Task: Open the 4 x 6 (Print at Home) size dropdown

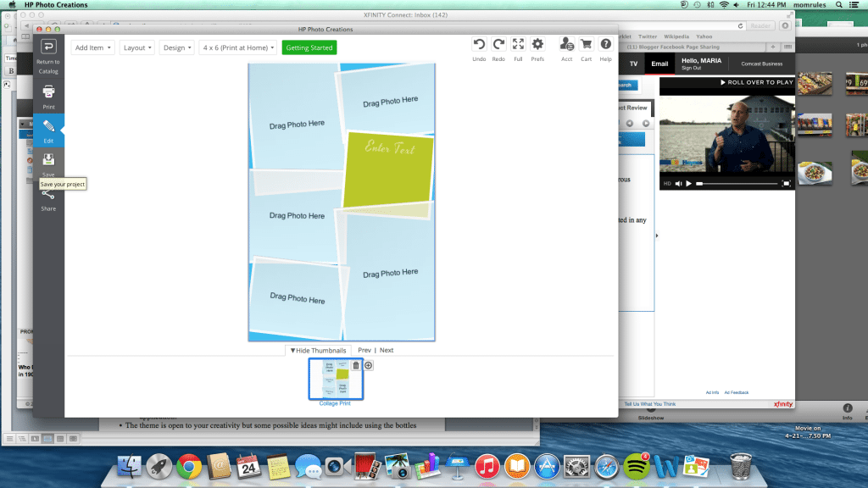Action: click(238, 47)
